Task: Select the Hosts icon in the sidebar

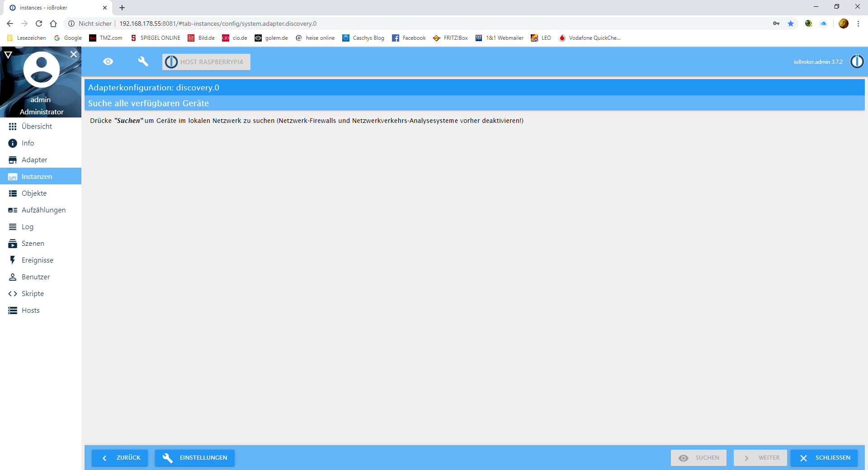Action: pos(12,310)
